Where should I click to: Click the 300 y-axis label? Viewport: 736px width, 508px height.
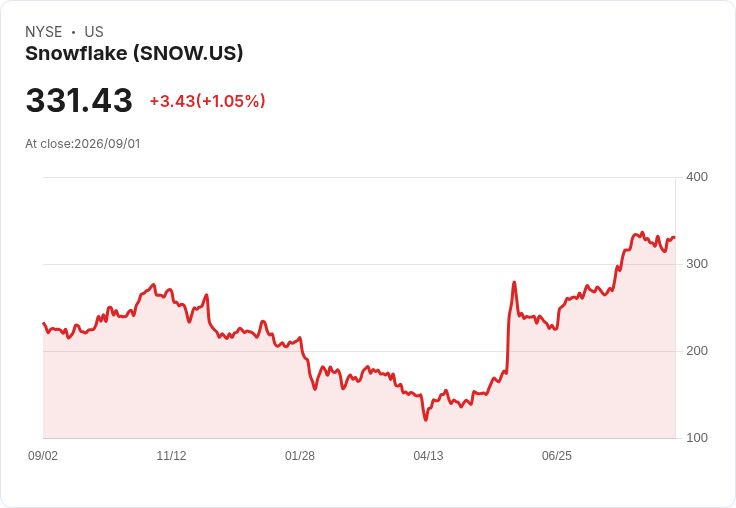[x=697, y=264]
